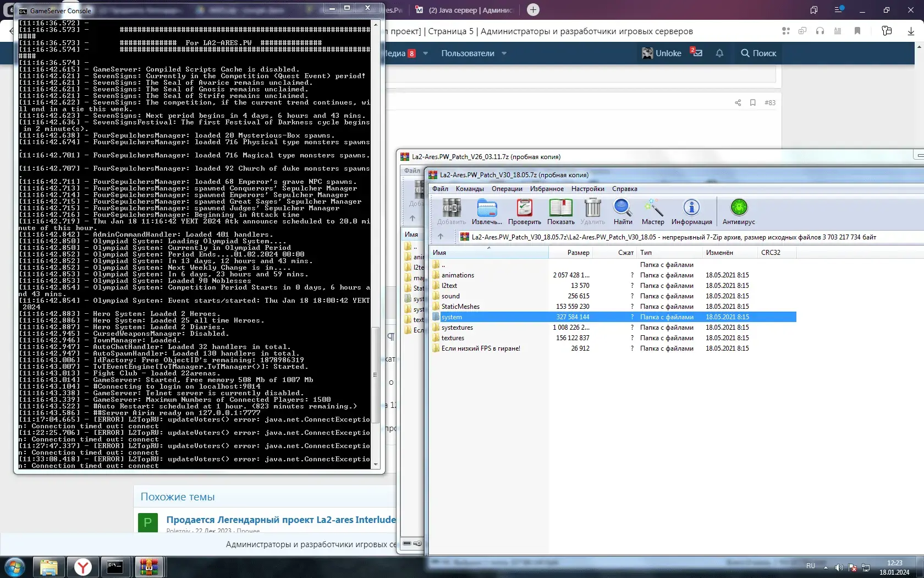Click the Добавить (Add) toolbar icon
The image size is (924, 578).
coord(451,211)
